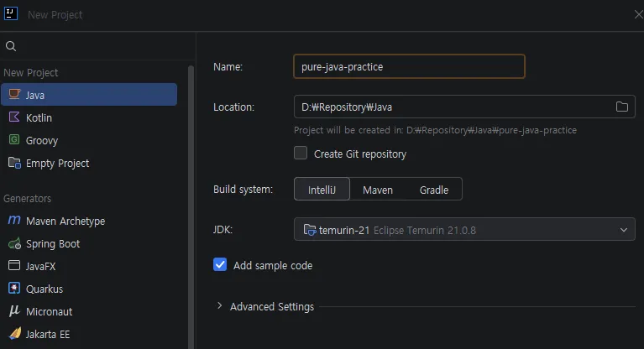Click the Quarkus logo icon
Image resolution: width=644 pixels, height=349 pixels.
[14, 289]
